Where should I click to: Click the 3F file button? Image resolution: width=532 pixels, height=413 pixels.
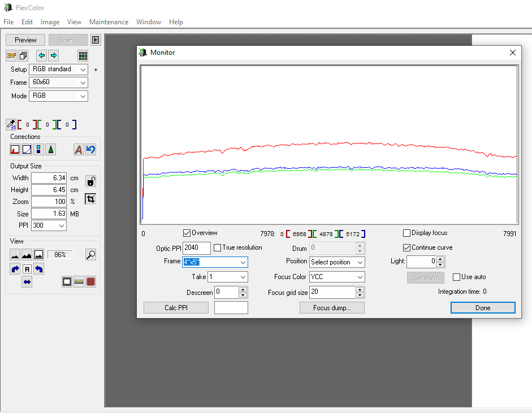tap(11, 55)
